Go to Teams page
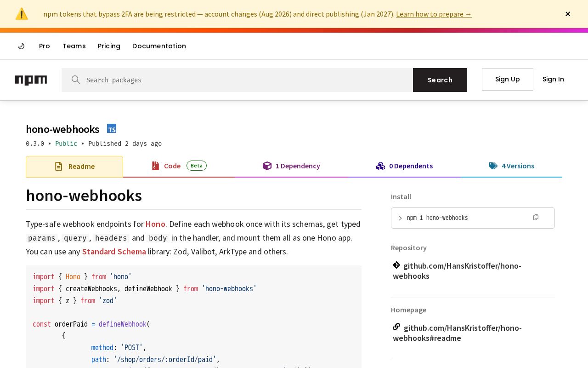588x368 pixels. click(74, 46)
